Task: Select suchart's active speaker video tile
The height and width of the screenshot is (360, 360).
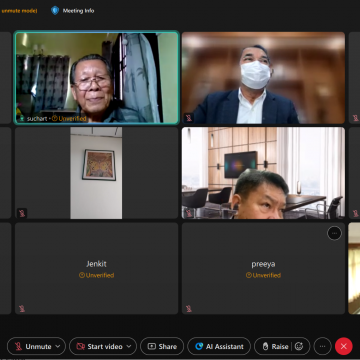Action: click(x=96, y=78)
